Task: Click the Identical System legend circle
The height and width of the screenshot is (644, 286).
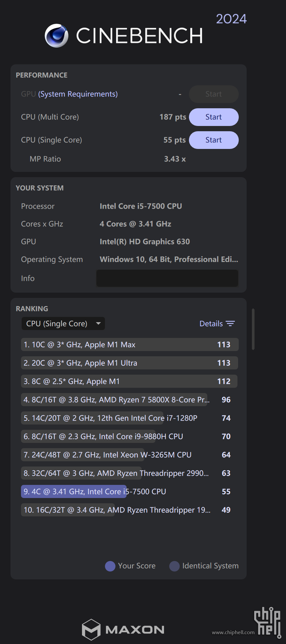Action: (x=174, y=566)
